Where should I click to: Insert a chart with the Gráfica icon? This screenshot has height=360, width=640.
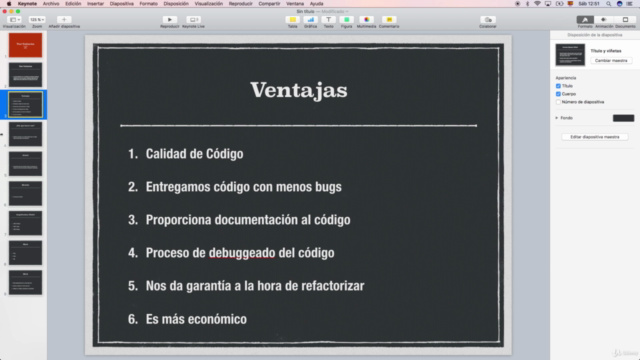click(x=311, y=20)
